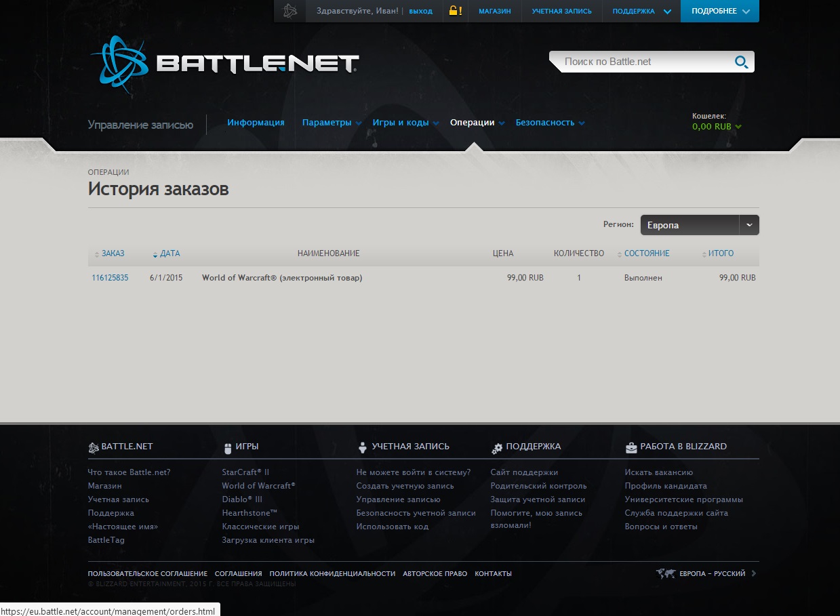Click the gears icon beside ПОДДЕРЖКА footer heading
The width and height of the screenshot is (840, 616).
pyautogui.click(x=496, y=447)
